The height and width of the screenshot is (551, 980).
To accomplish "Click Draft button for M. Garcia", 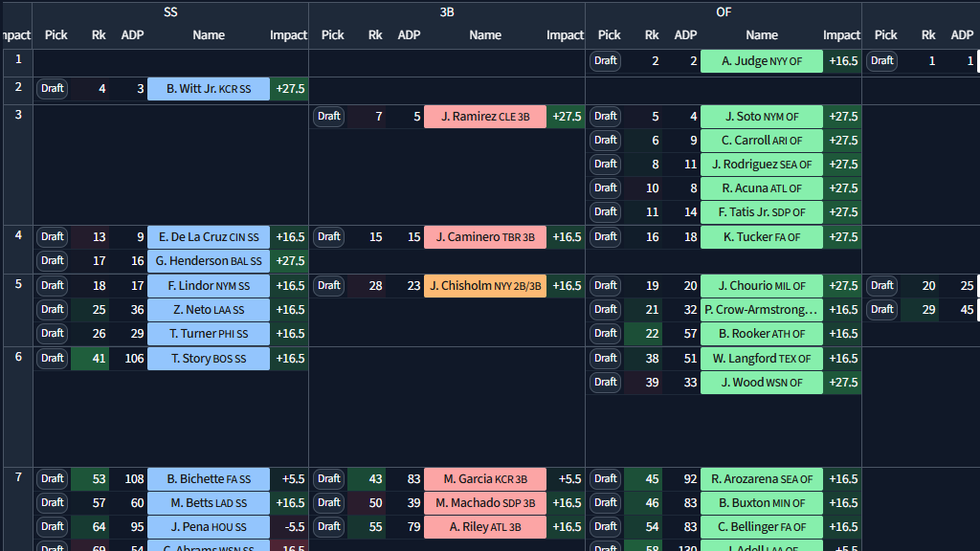I will [329, 478].
